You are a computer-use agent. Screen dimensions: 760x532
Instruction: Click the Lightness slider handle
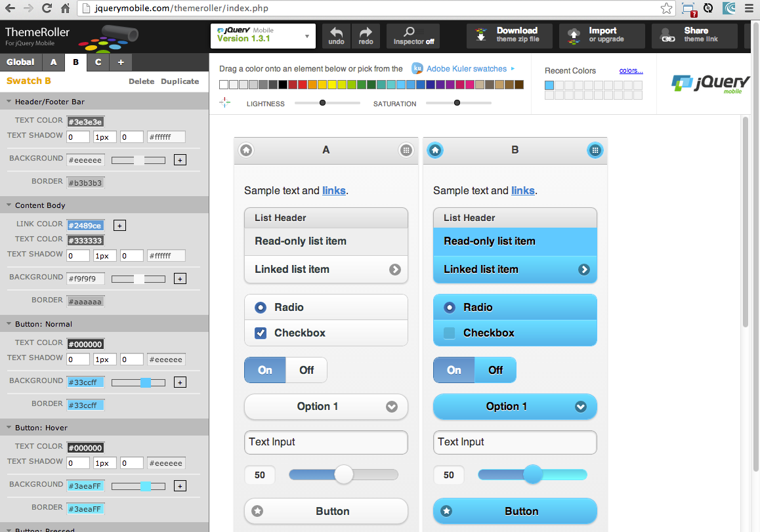(322, 103)
